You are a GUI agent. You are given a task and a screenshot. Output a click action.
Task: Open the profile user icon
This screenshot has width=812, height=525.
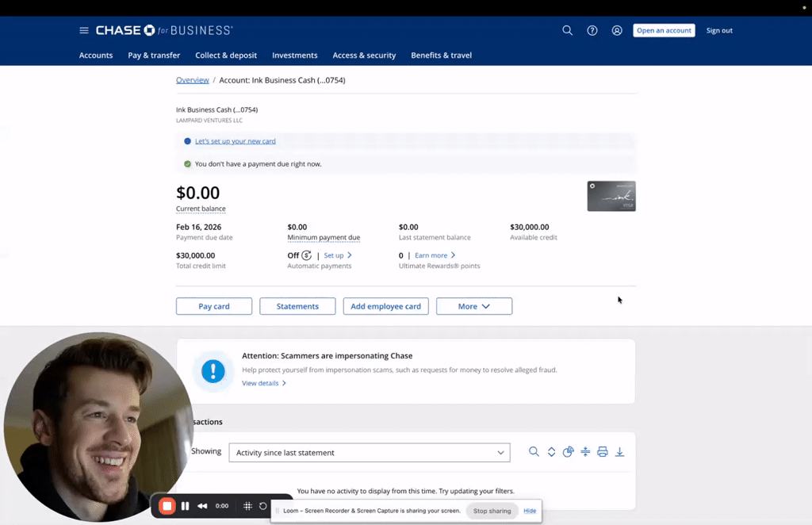click(617, 31)
